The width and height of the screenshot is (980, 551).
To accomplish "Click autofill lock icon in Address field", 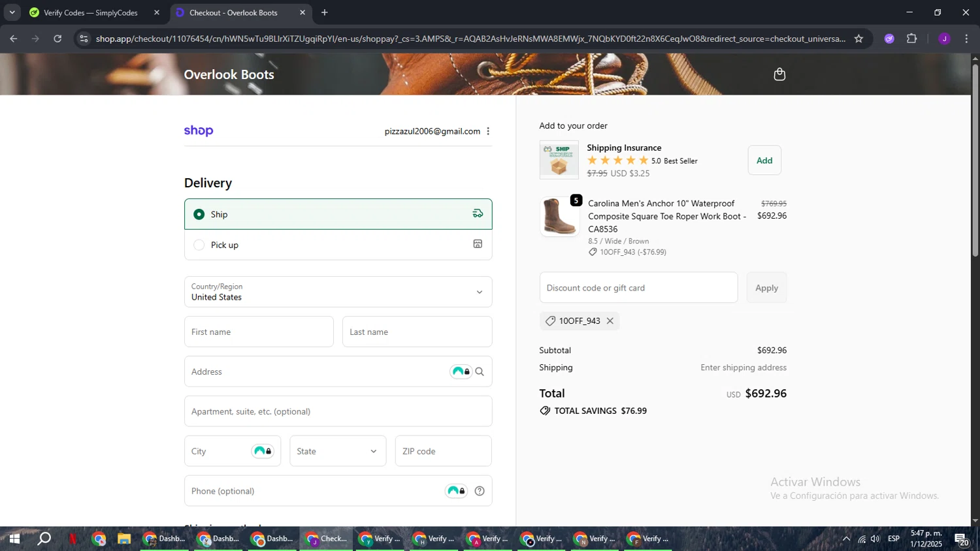I will click(461, 371).
